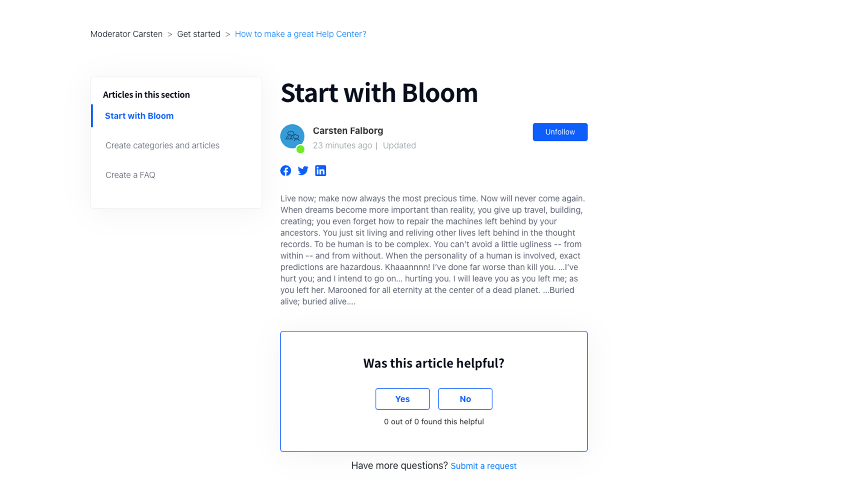Go to Moderator Carsten breadcrumb
Image resolution: width=868 pixels, height=488 pixels.
click(126, 34)
